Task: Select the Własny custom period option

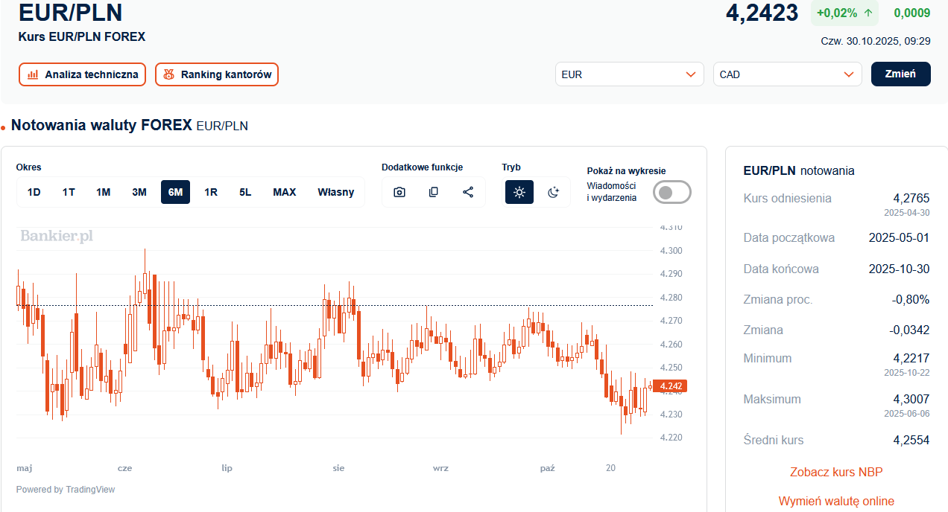Action: (x=336, y=192)
